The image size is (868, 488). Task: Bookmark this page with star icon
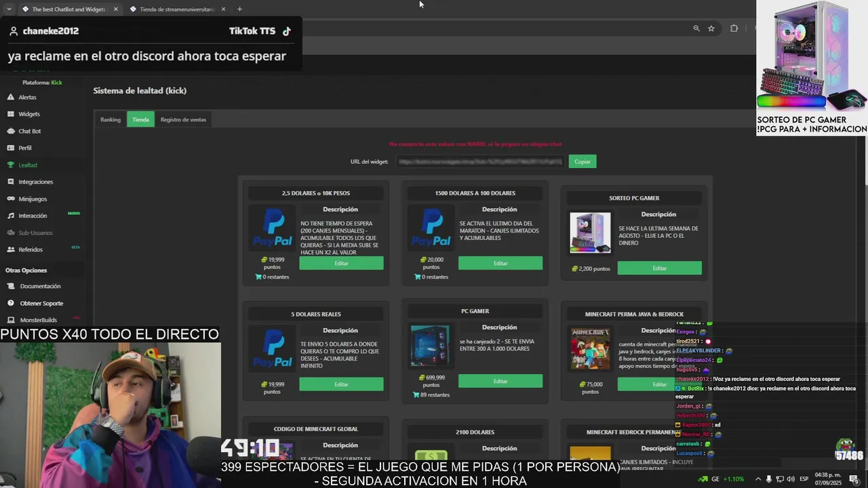[x=711, y=28]
